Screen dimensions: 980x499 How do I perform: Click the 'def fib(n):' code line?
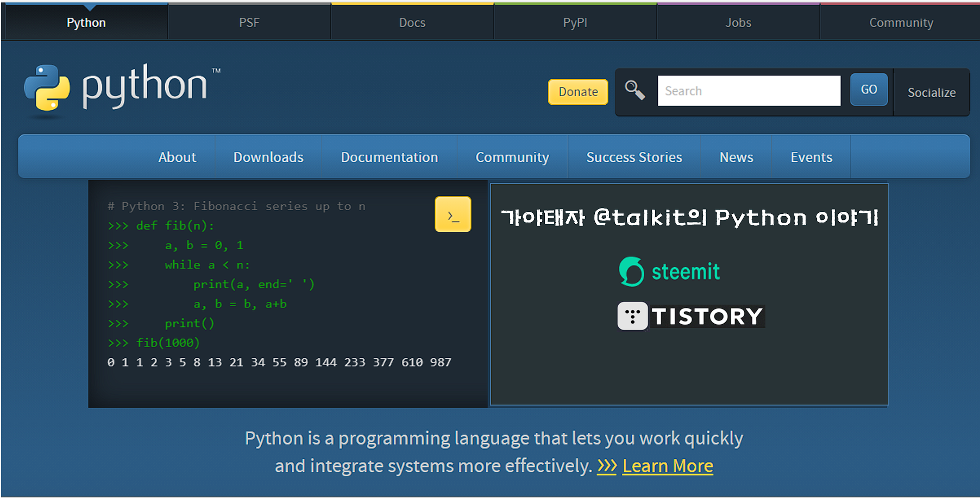pos(161,225)
